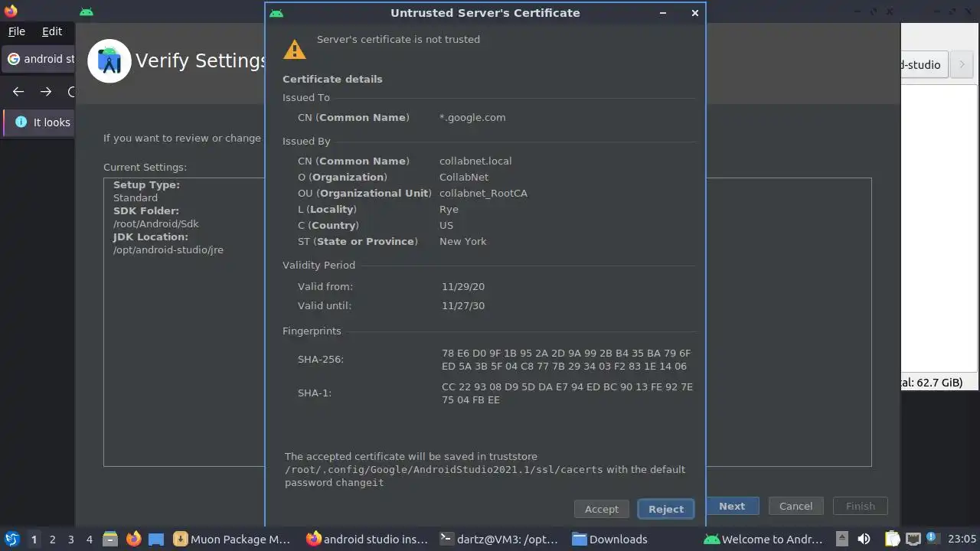Click the network icon in system tray

click(913, 540)
